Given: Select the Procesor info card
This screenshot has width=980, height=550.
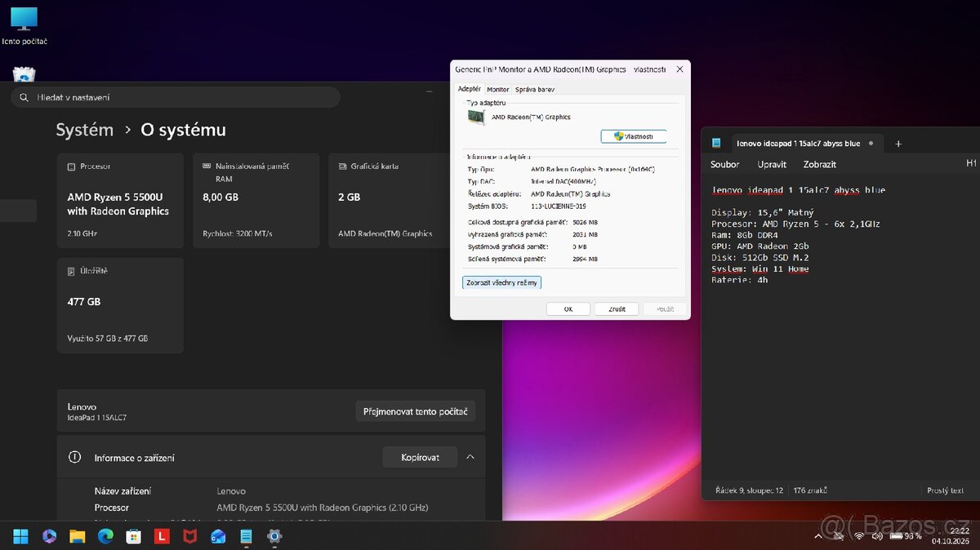Looking at the screenshot, I should pyautogui.click(x=120, y=200).
